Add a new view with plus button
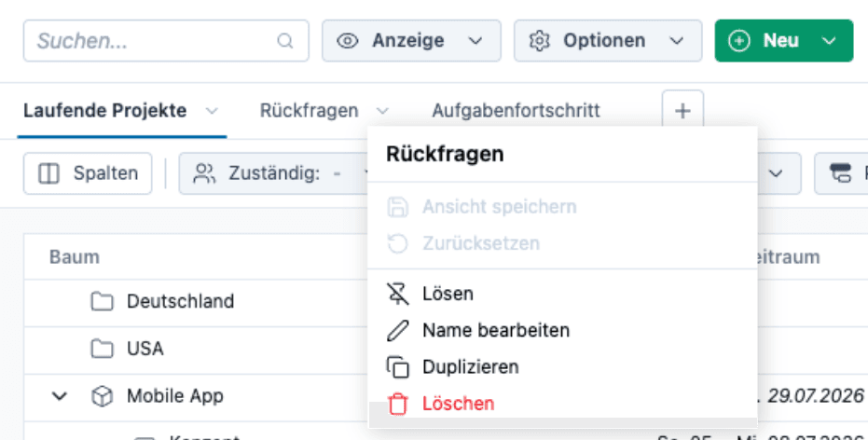The height and width of the screenshot is (440, 868). pos(682,111)
